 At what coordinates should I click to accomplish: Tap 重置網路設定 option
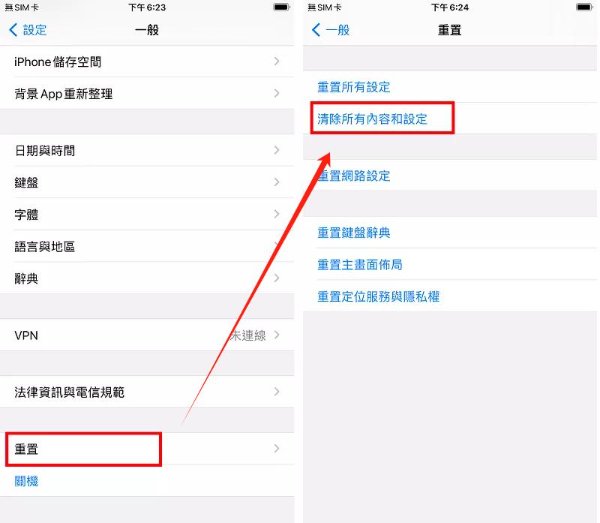[354, 176]
